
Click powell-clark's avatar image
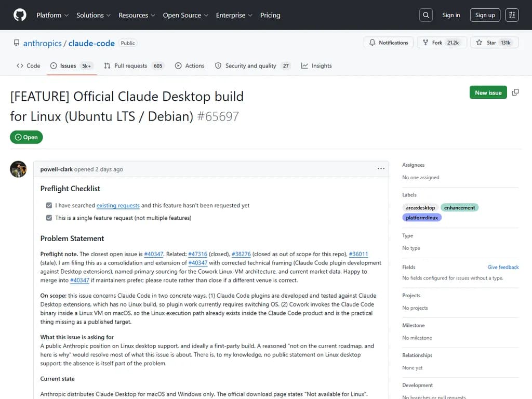(18, 169)
